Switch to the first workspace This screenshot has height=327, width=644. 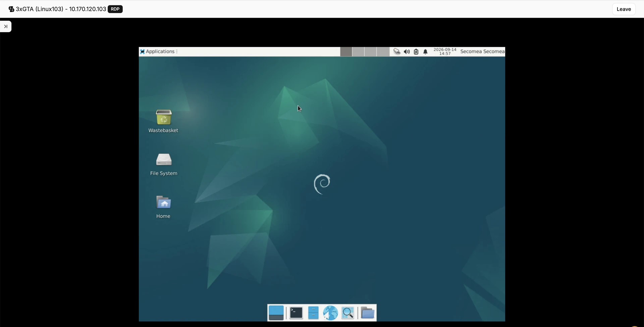tap(346, 52)
